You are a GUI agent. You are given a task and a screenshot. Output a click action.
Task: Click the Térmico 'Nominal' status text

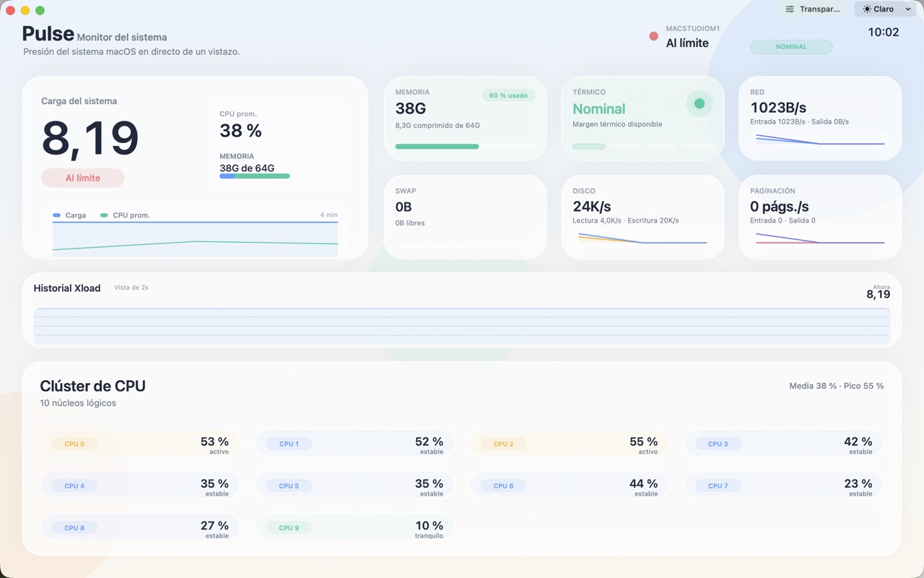[x=598, y=109]
